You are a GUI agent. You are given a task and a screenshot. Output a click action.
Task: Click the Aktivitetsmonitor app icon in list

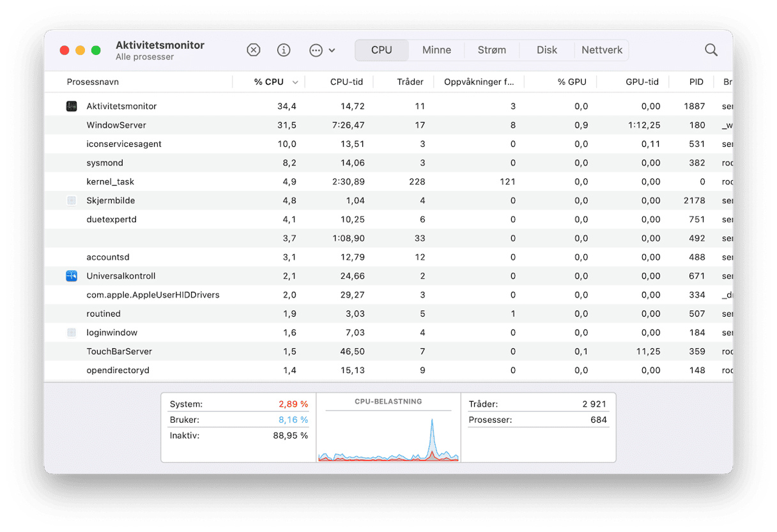click(72, 106)
